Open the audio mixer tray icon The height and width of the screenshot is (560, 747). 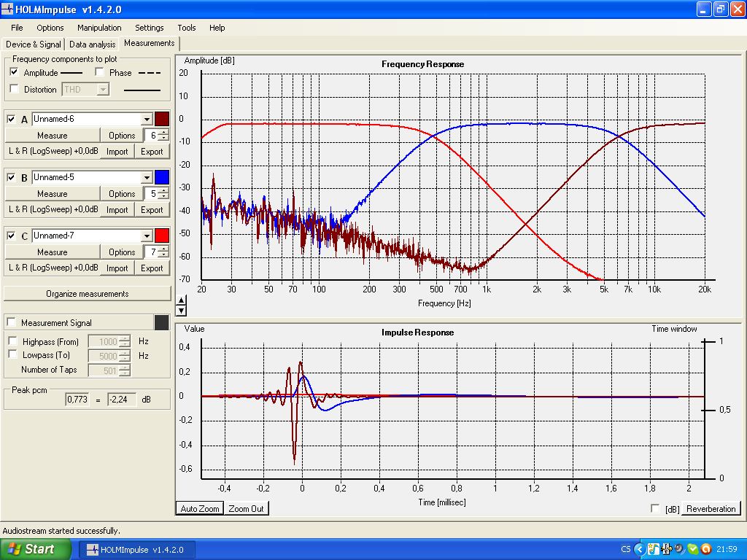(667, 549)
